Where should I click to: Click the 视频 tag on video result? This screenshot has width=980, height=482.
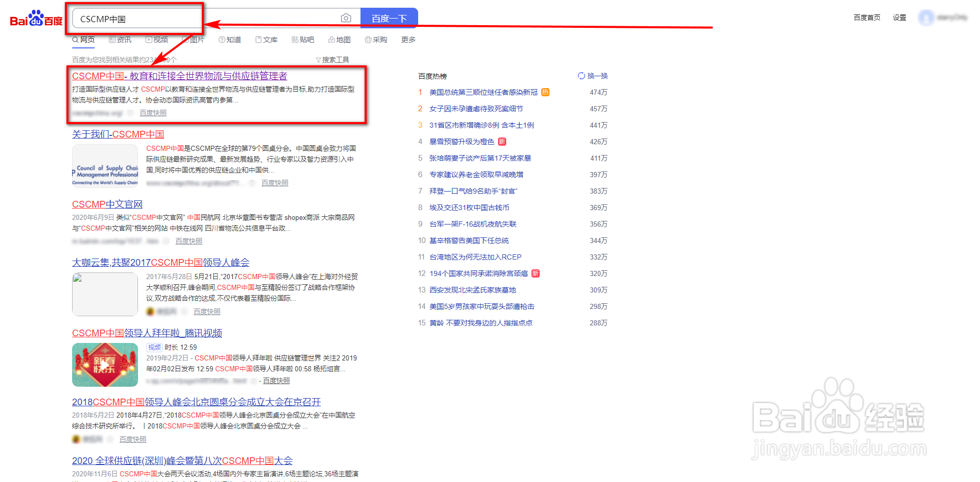click(x=154, y=348)
